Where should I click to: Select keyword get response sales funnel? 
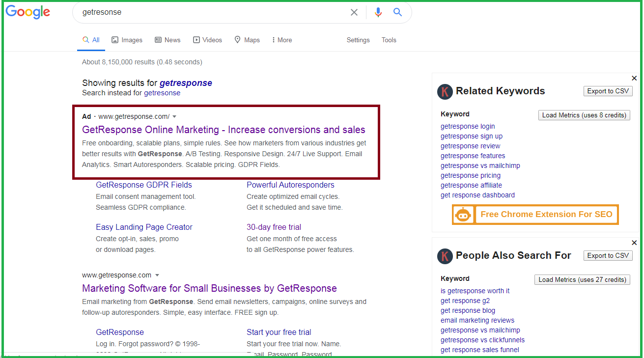point(480,350)
